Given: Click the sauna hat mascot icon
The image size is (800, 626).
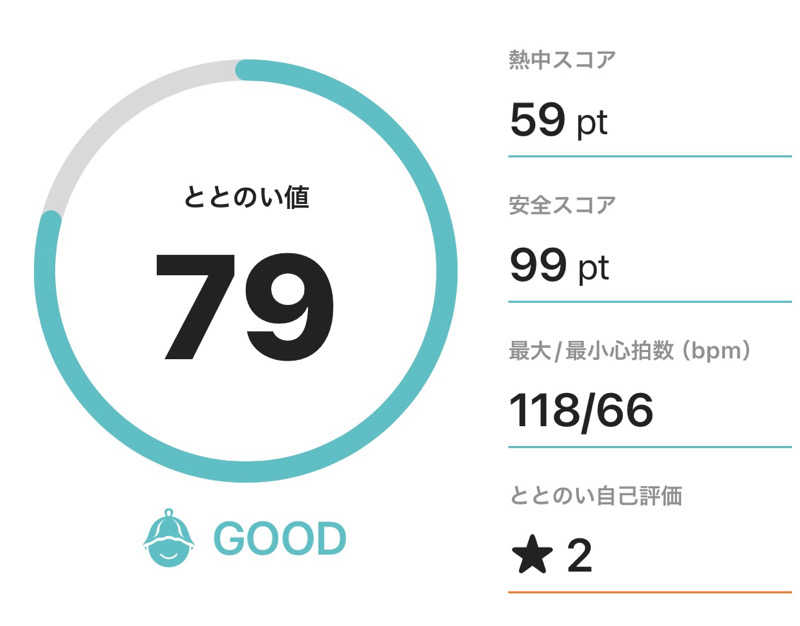Looking at the screenshot, I should pyautogui.click(x=168, y=538).
